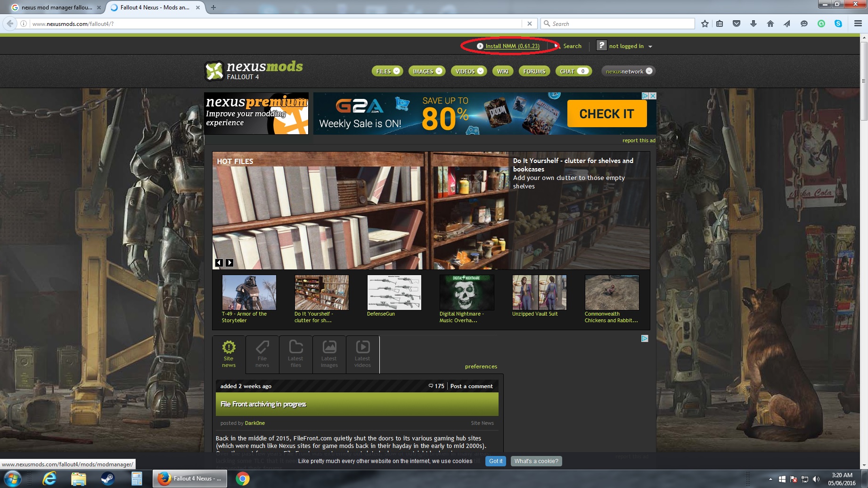The height and width of the screenshot is (488, 868).
Task: Open the chat bubble icon in toolbar
Action: pos(804,24)
